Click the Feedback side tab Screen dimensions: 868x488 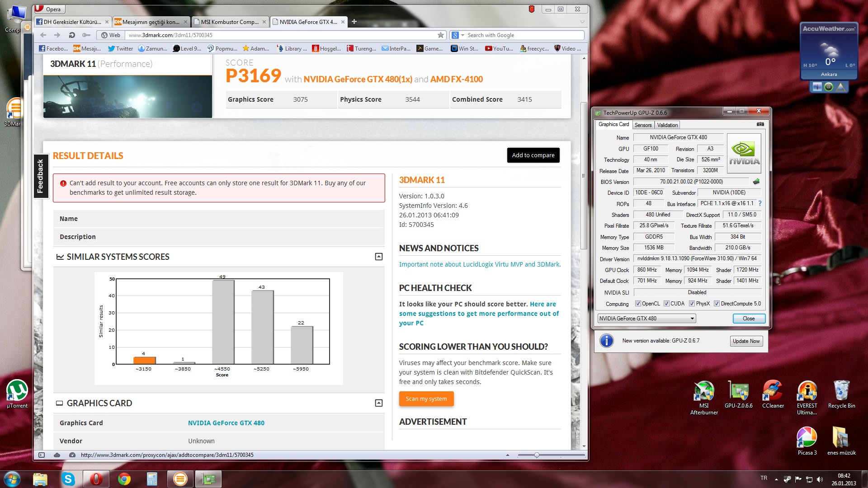pyautogui.click(x=41, y=176)
